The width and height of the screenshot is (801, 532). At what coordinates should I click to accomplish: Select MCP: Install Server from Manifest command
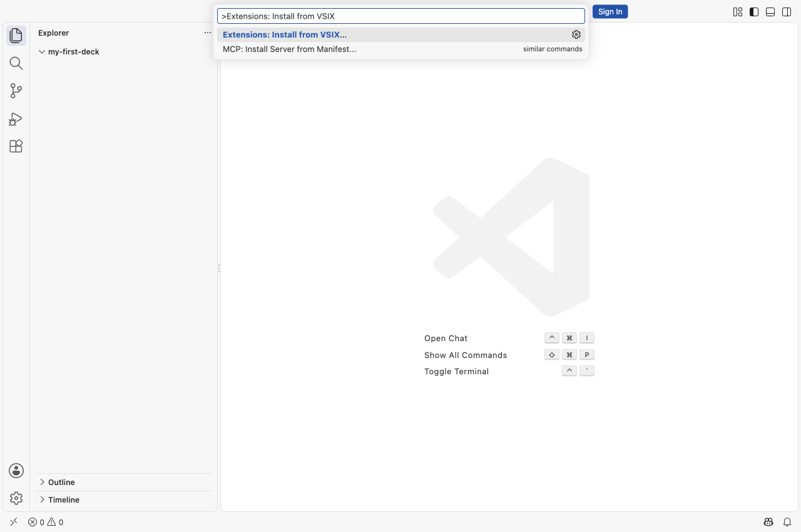click(x=401, y=49)
